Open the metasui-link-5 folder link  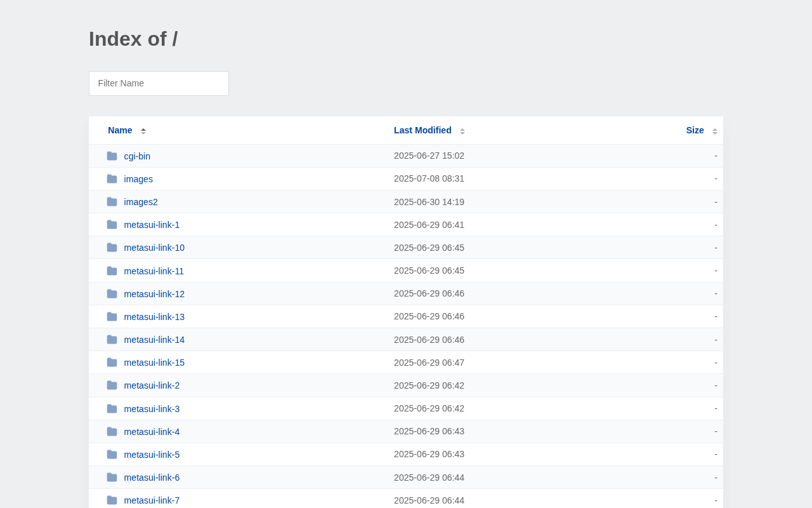coord(152,455)
